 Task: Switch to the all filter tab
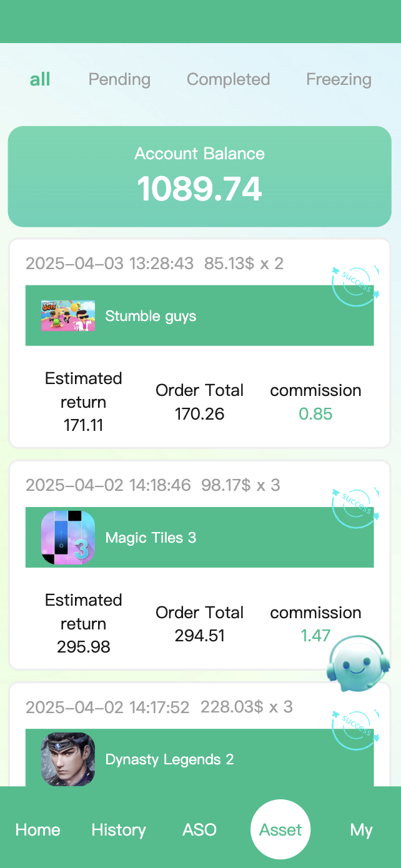(x=40, y=79)
